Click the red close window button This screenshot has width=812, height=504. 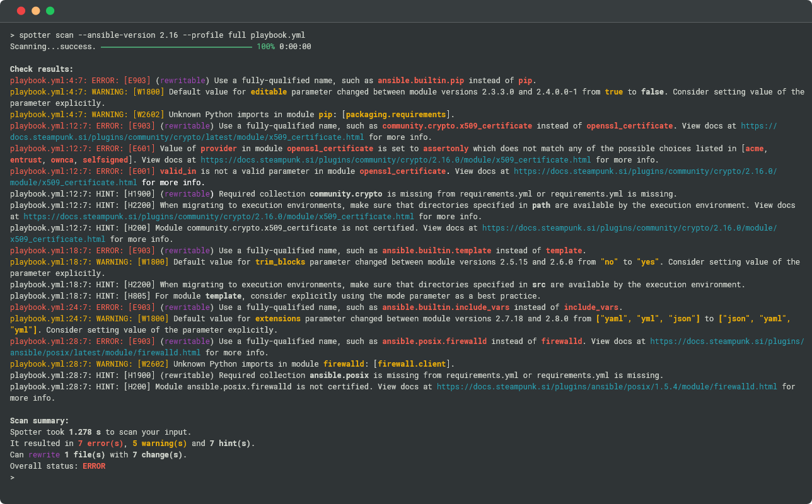21,11
